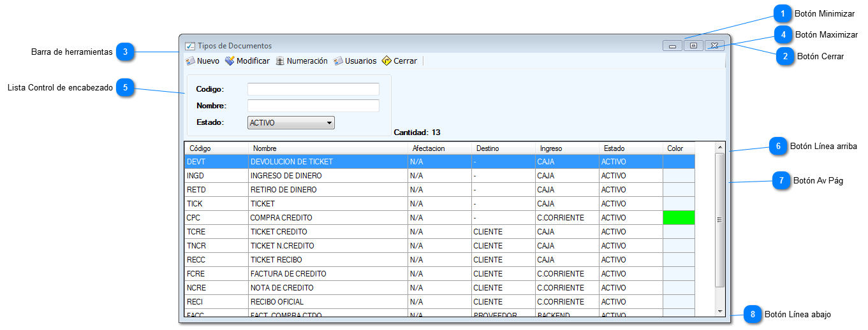This screenshot has width=868, height=330.
Task: Click the Nuevo toolbar icon
Action: pos(190,61)
